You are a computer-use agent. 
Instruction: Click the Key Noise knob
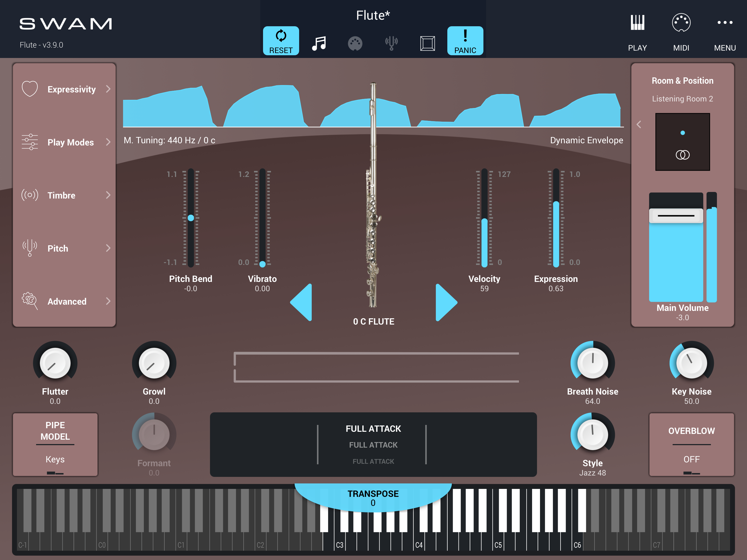tap(691, 363)
